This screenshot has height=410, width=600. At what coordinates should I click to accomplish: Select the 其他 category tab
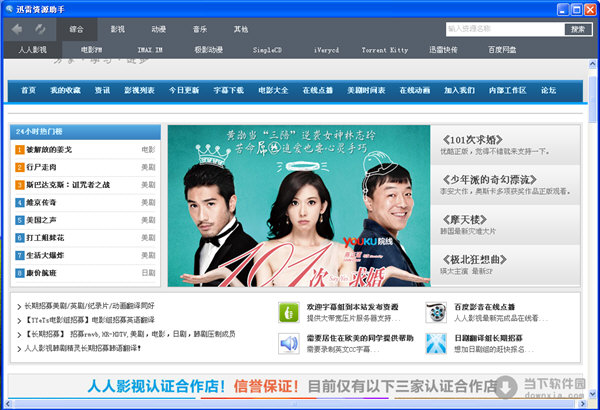pyautogui.click(x=241, y=29)
